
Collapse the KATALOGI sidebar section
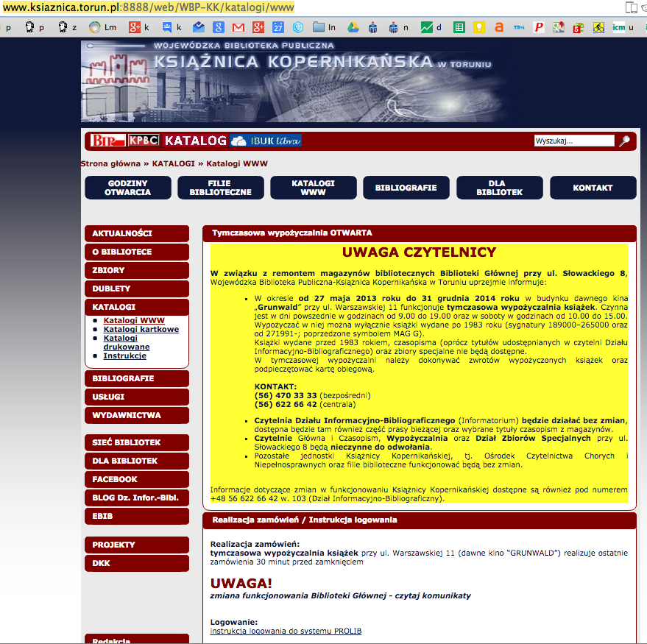point(137,308)
